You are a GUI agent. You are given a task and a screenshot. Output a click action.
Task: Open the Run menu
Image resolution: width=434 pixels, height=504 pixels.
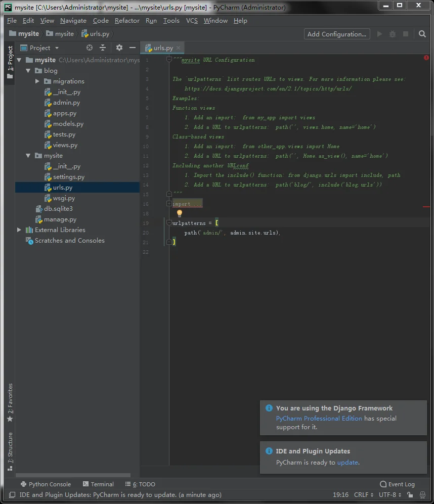pos(151,21)
